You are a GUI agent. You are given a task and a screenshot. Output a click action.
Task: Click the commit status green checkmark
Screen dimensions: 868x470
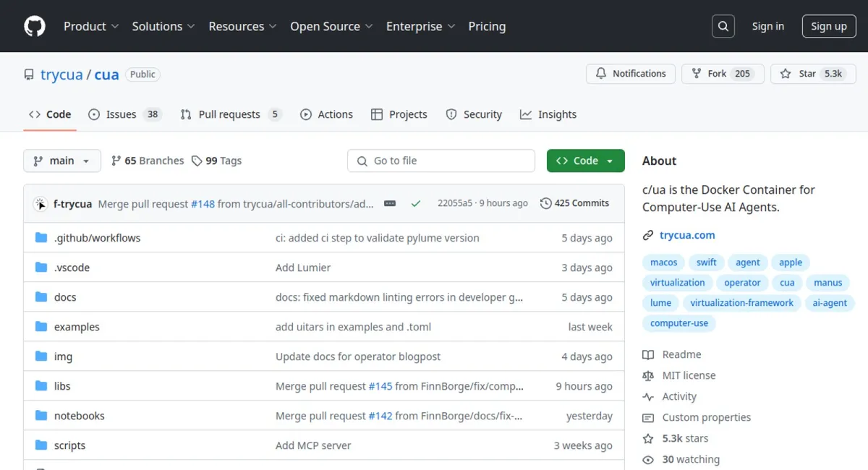416,204
